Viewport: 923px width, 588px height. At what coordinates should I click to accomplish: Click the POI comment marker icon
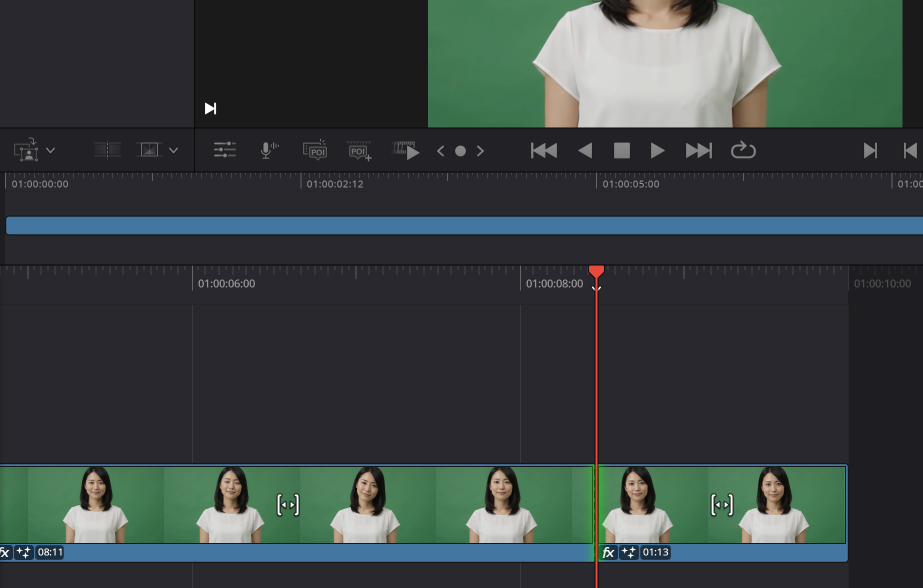pos(315,150)
